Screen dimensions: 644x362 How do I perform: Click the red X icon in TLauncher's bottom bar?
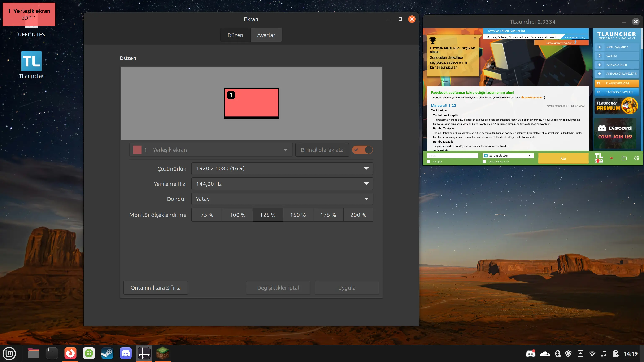tap(612, 158)
